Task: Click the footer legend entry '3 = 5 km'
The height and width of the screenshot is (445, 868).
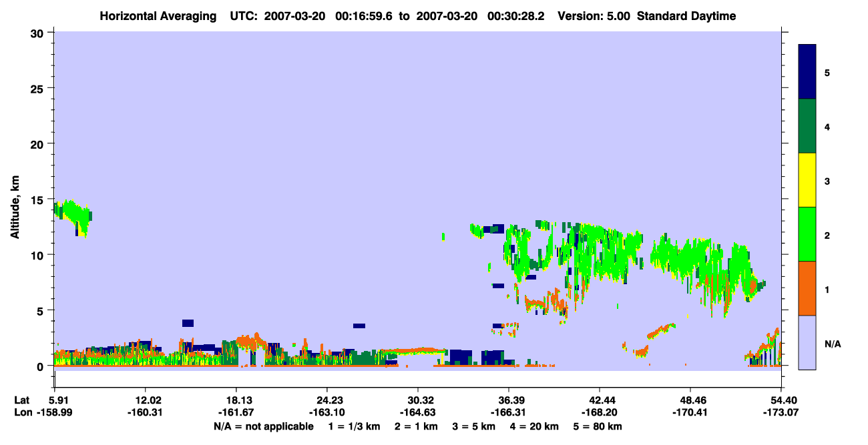Action: tap(474, 426)
